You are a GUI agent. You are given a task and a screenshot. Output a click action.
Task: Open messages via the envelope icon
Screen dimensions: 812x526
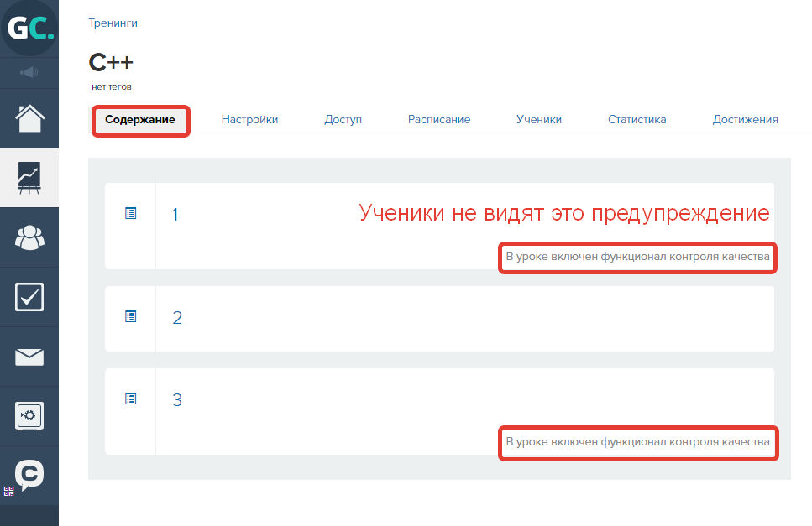[x=29, y=357]
